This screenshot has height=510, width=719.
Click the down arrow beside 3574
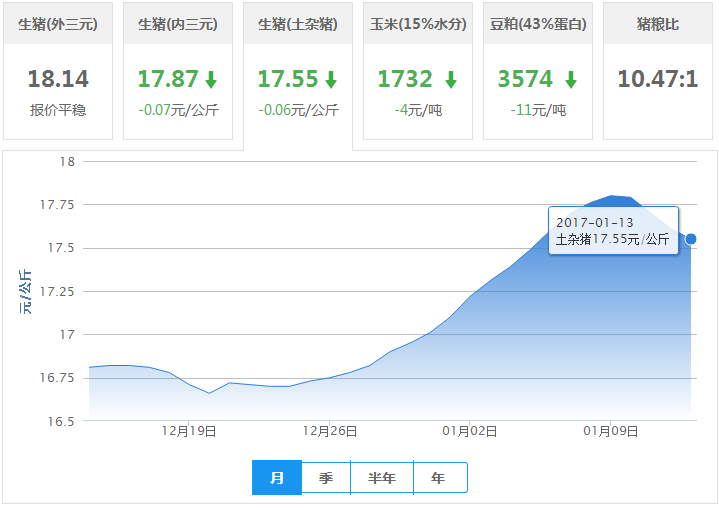click(571, 79)
